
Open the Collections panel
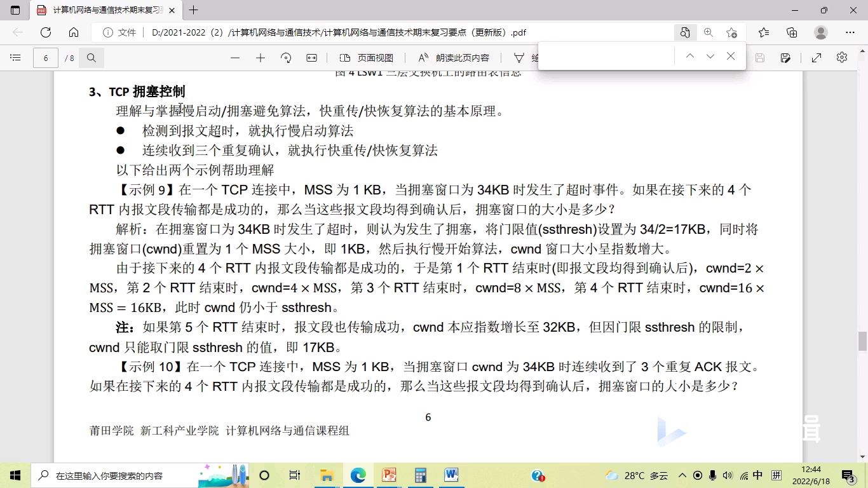(792, 32)
